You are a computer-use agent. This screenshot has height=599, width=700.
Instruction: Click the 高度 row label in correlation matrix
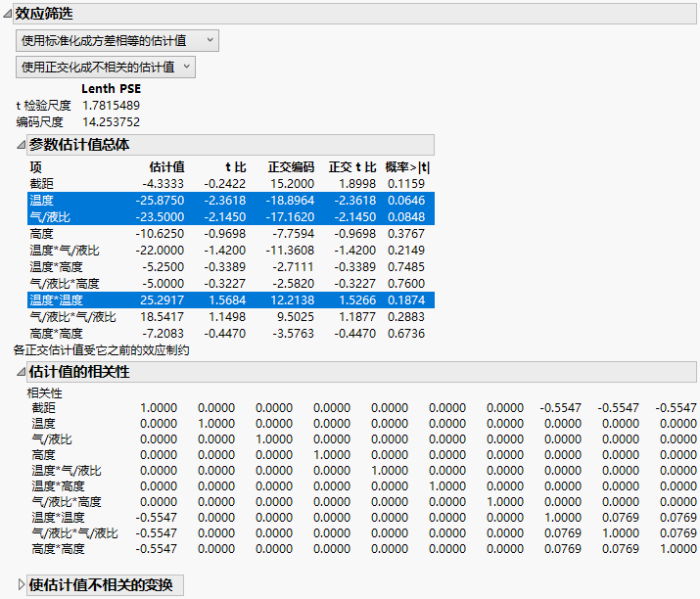[x=43, y=455]
